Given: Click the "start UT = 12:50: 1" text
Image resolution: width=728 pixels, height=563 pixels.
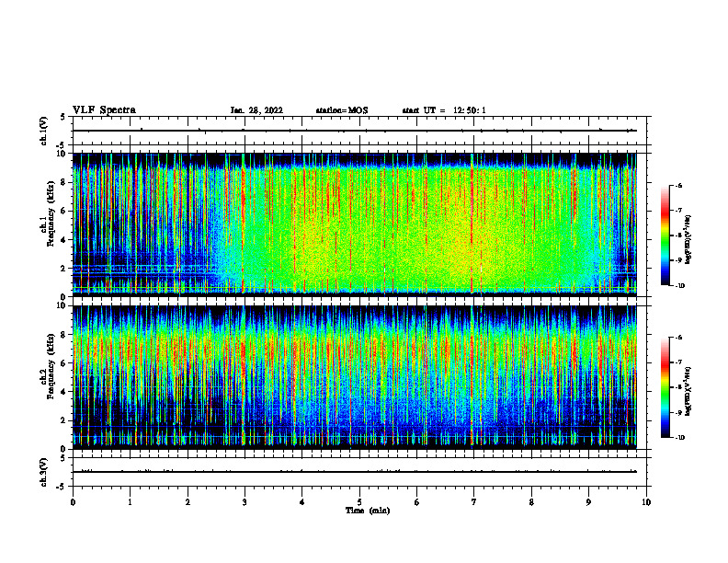Looking at the screenshot, I should (444, 110).
